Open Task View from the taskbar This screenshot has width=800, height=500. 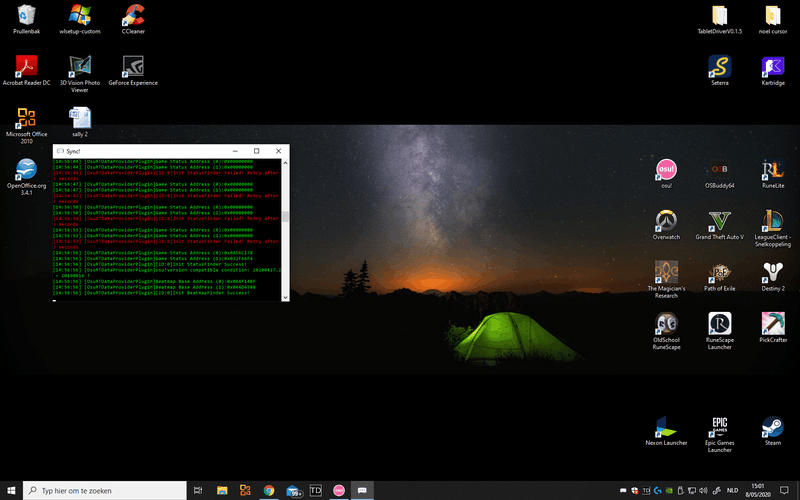click(x=198, y=490)
